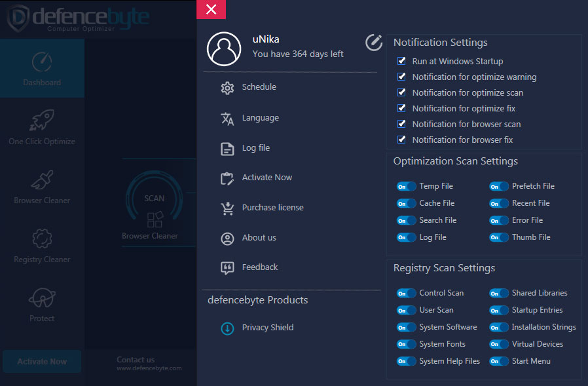Open the Registry Cleaner label

(x=42, y=260)
